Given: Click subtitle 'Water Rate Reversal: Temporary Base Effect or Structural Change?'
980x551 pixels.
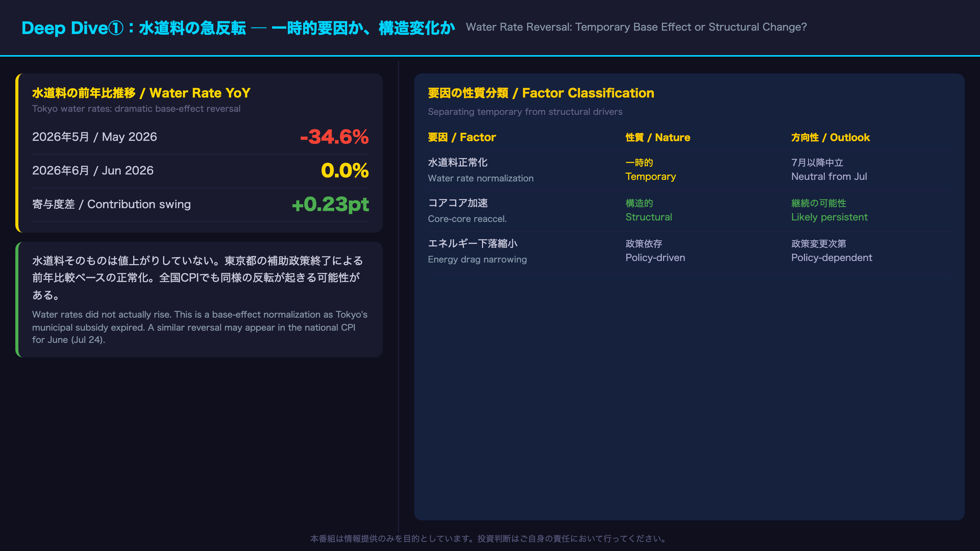Looking at the screenshot, I should pos(636,27).
